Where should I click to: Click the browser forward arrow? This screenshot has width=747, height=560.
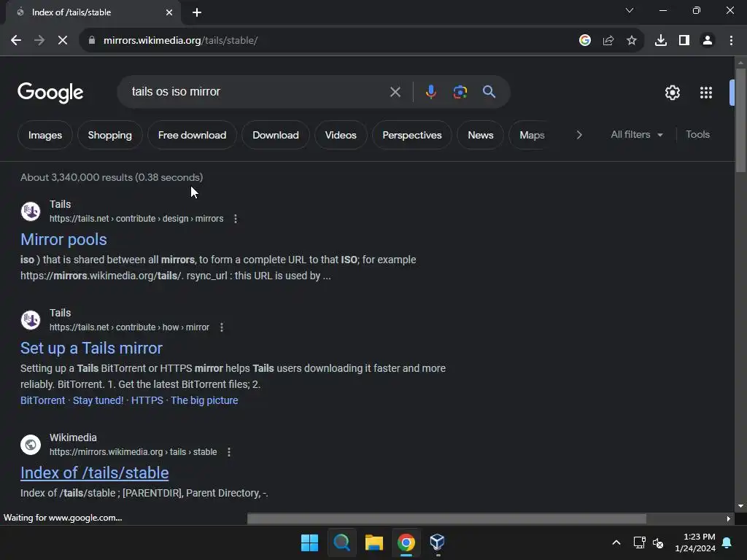tap(39, 41)
